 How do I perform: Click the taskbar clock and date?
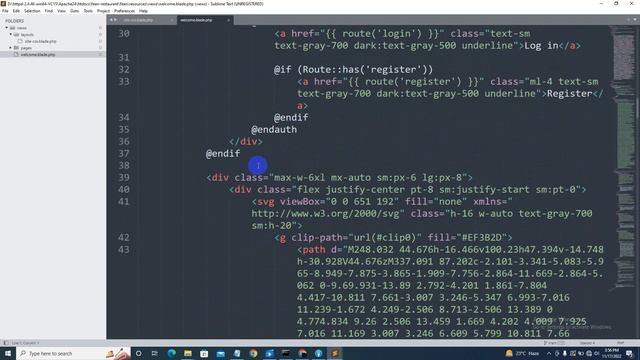coord(612,353)
